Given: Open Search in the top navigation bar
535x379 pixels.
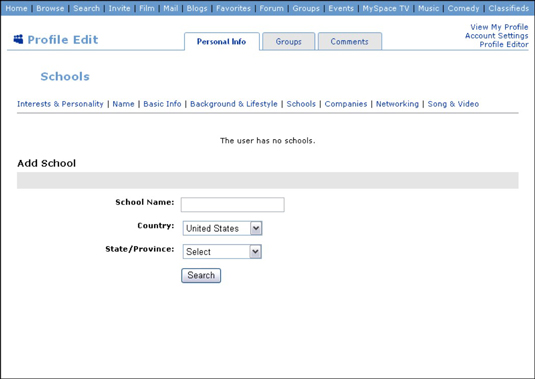Looking at the screenshot, I should tap(86, 8).
